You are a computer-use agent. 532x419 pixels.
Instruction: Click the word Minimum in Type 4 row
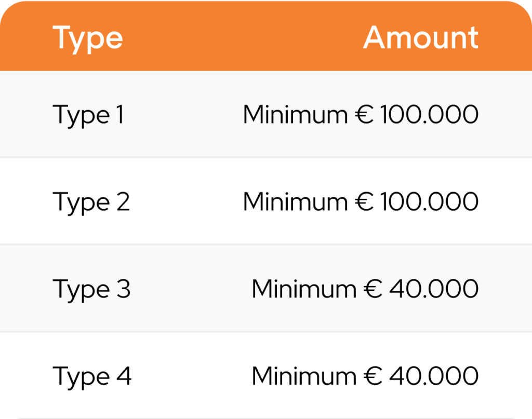click(x=304, y=376)
